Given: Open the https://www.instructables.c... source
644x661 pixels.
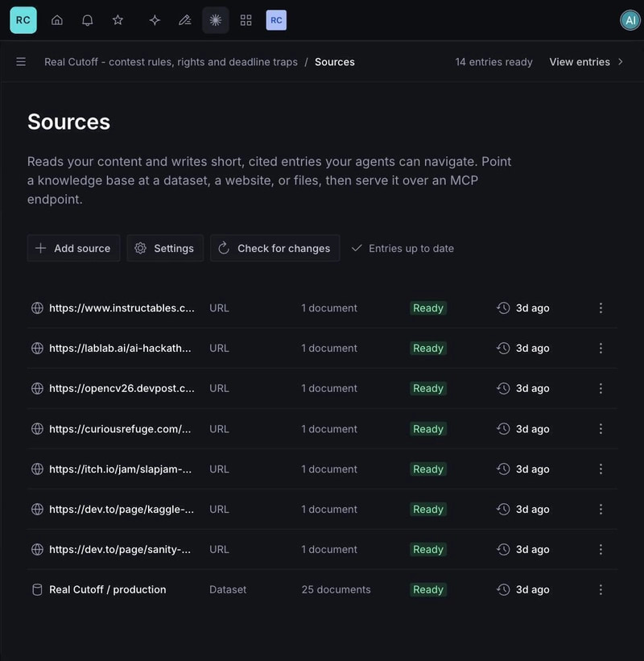Looking at the screenshot, I should click(x=122, y=308).
